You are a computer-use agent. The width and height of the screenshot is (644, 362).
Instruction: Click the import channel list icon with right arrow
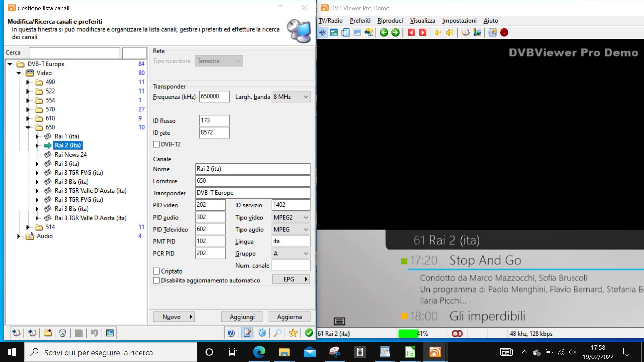(x=16, y=333)
